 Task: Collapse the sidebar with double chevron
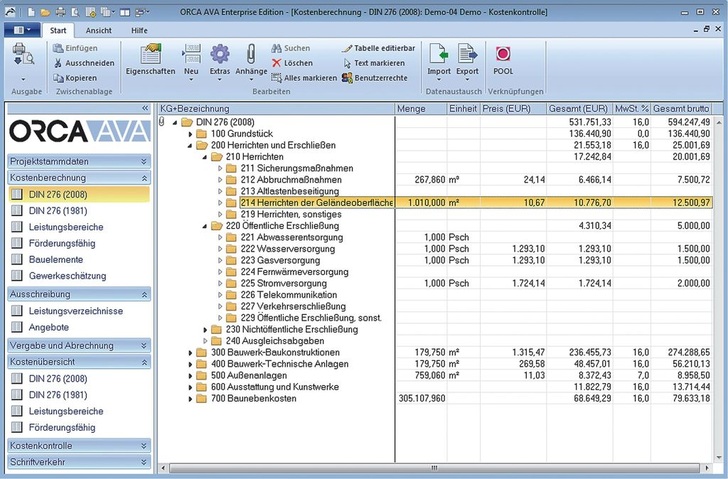coord(145,108)
